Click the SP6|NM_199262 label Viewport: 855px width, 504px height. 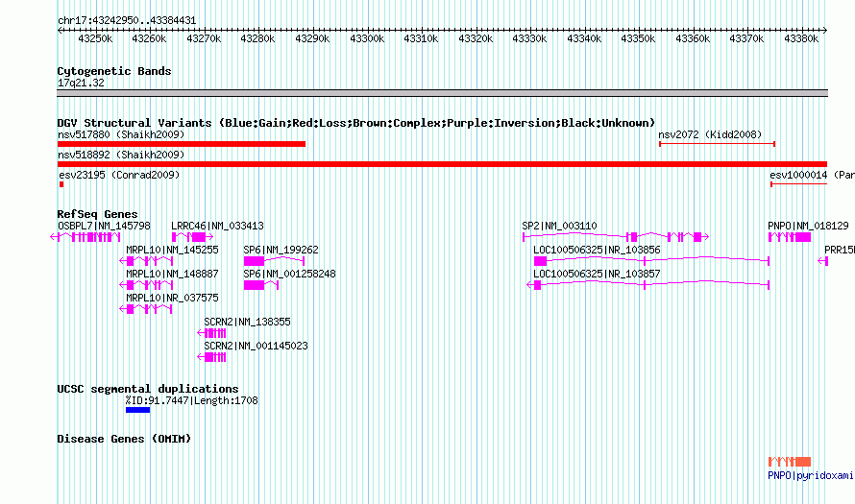pyautogui.click(x=281, y=250)
